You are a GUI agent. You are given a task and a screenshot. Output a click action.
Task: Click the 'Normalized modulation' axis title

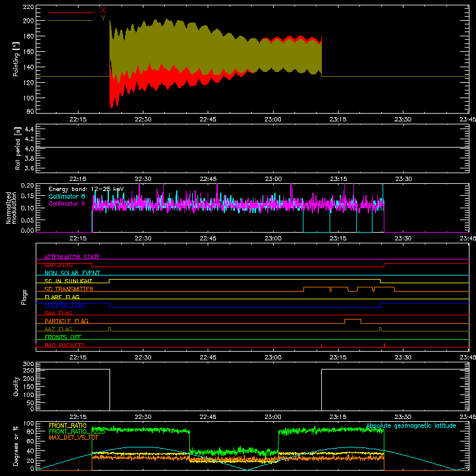(x=11, y=208)
